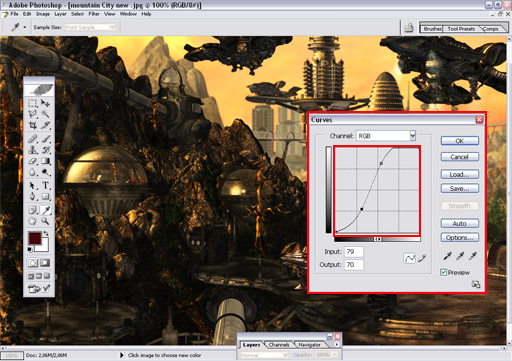512x361 pixels.
Task: Select the Eyedropper tool in toolbox
Action: (x=45, y=210)
